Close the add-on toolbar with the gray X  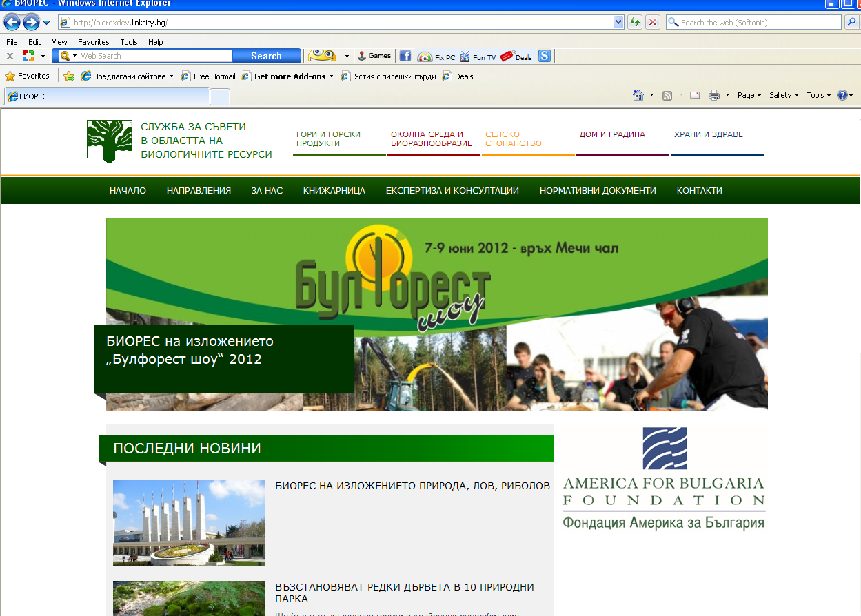coord(10,56)
